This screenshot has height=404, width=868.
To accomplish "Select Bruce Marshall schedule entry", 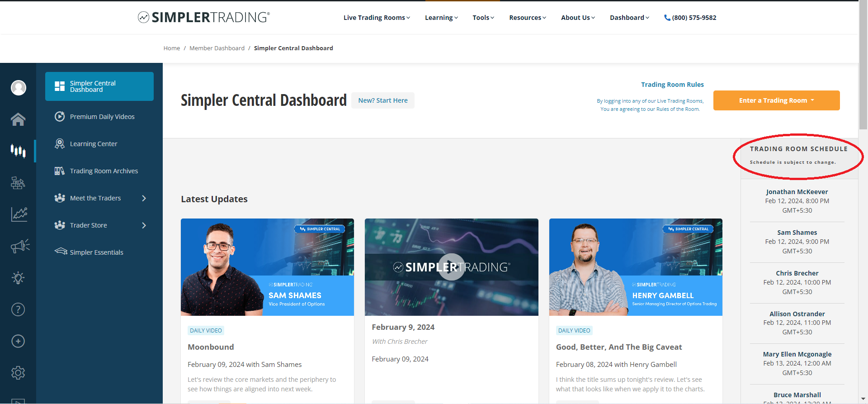I will (797, 397).
